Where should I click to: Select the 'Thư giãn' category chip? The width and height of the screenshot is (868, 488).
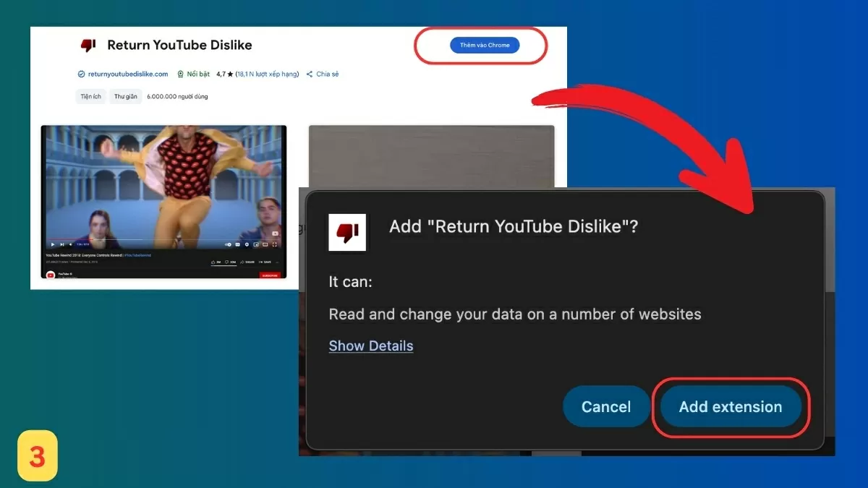pyautogui.click(x=126, y=96)
